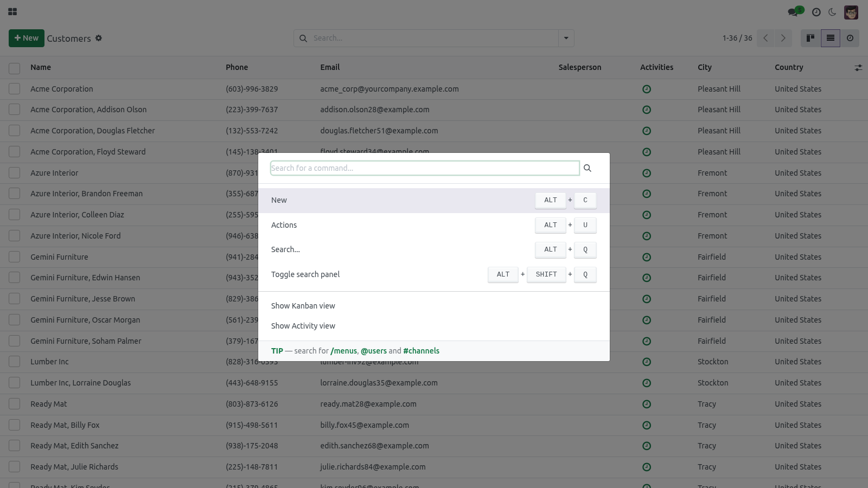The image size is (868, 488).
Task: Sort by Name column header
Action: point(41,67)
